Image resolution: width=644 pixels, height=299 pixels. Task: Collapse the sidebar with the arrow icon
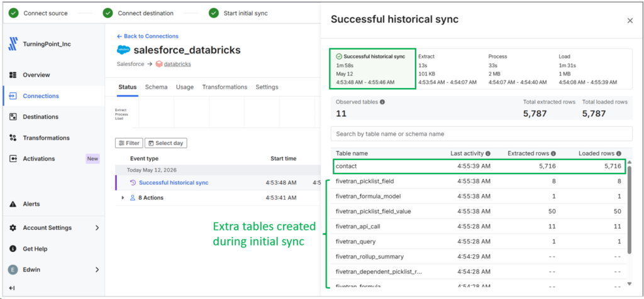point(12,288)
